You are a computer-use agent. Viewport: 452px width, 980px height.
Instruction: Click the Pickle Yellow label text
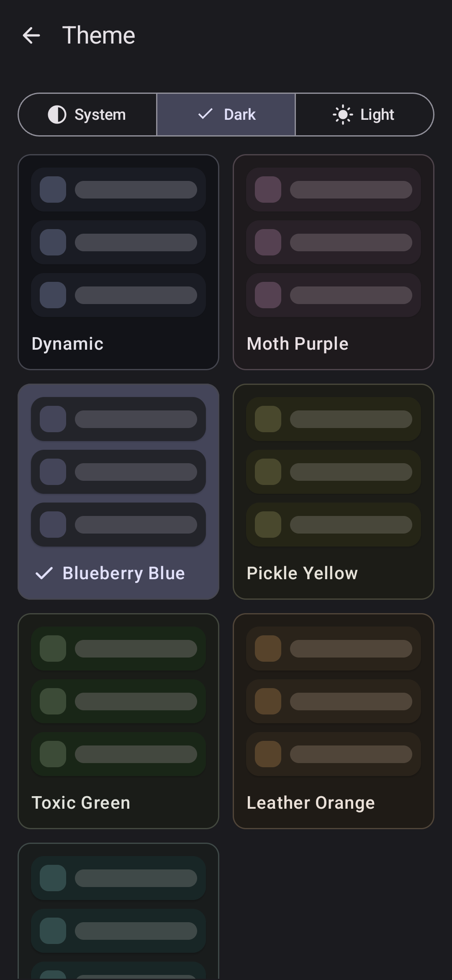[x=302, y=573]
